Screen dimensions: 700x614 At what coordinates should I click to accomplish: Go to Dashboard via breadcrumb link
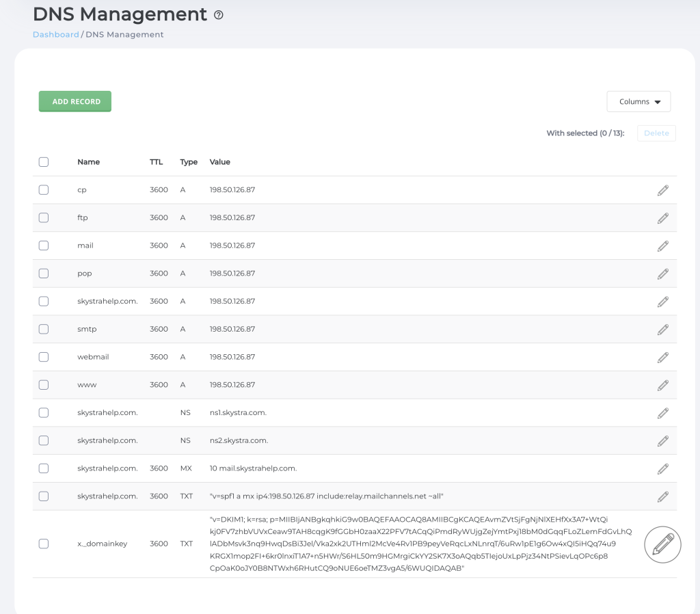(x=56, y=35)
